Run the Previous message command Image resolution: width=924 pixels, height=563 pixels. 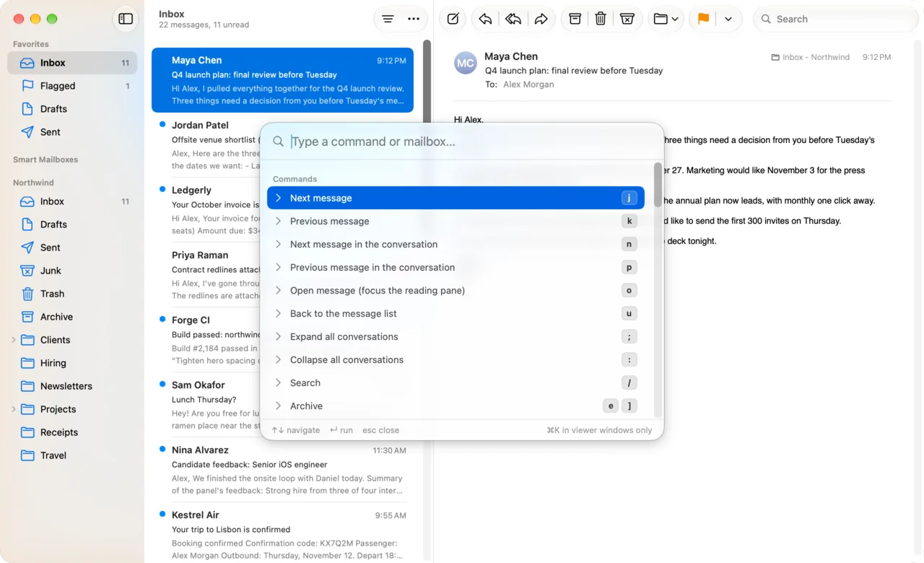(456, 221)
